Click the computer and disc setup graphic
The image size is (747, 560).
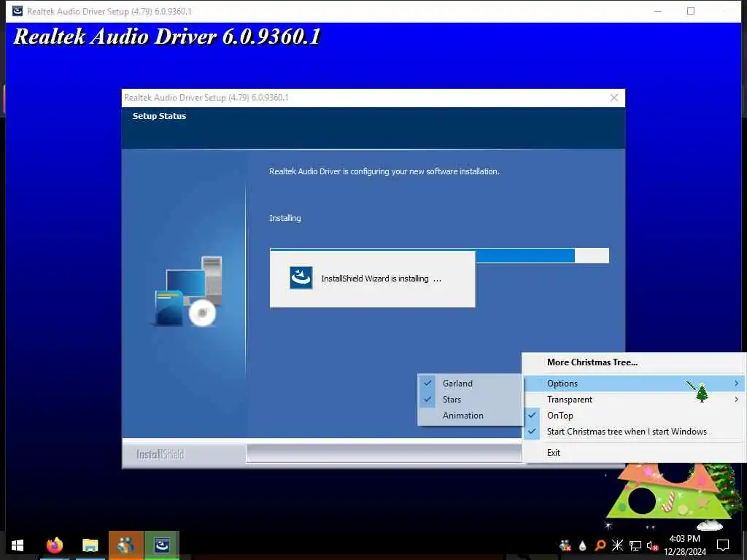189,292
